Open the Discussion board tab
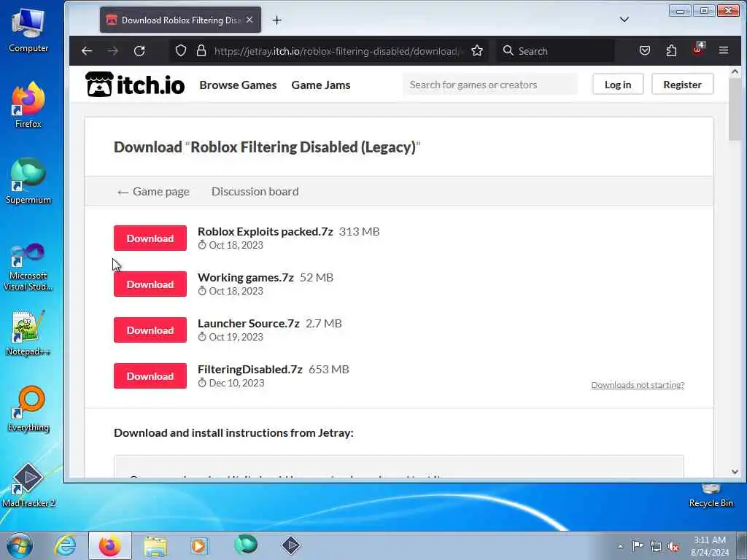Viewport: 747px width, 560px height. [255, 192]
